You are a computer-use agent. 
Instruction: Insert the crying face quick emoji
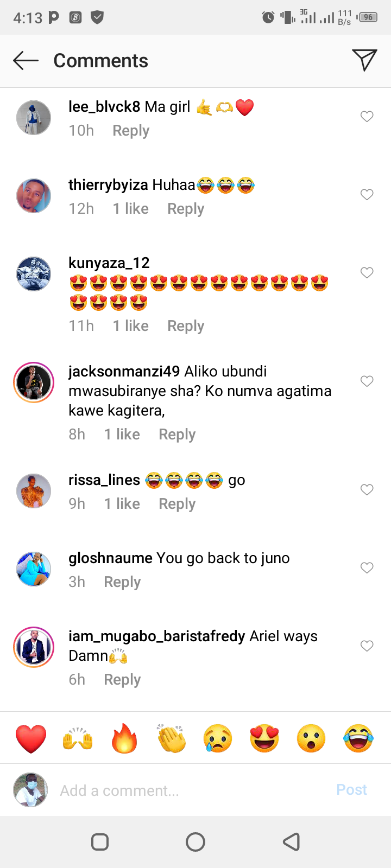click(218, 738)
